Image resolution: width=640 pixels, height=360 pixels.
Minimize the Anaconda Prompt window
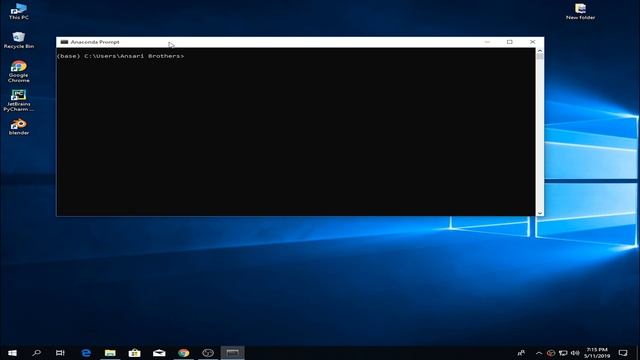487,42
